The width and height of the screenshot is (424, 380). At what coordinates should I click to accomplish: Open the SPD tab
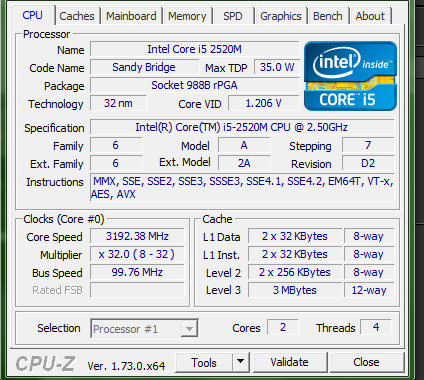click(233, 16)
